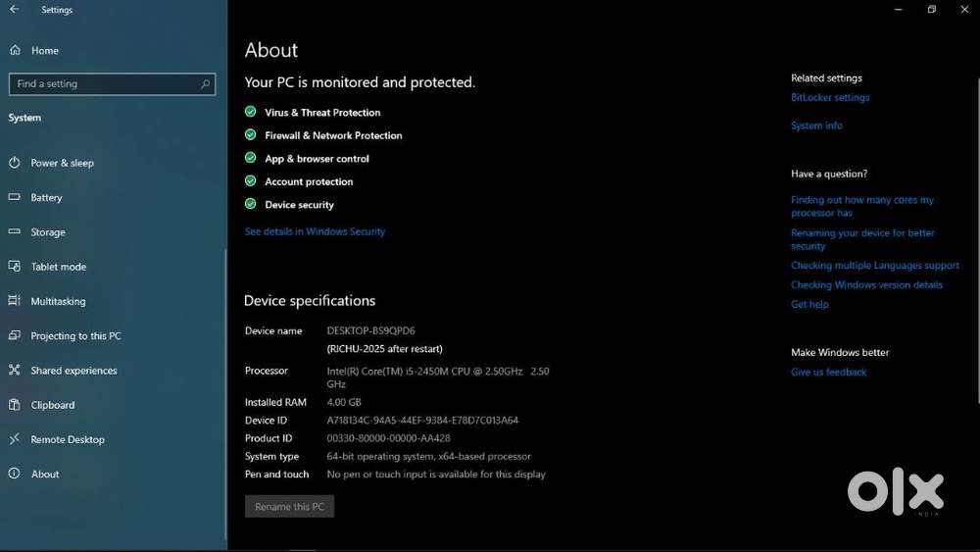This screenshot has width=980, height=552.
Task: Click the search magnifier icon
Action: pos(205,84)
